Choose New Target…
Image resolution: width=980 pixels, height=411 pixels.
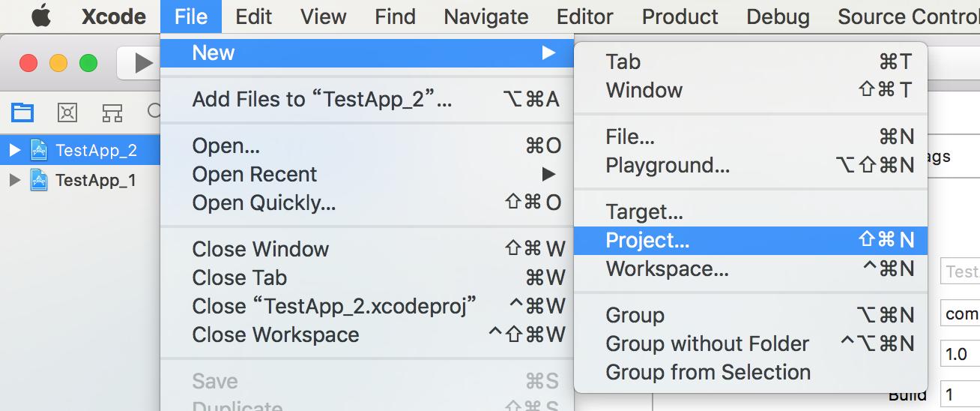pyautogui.click(x=751, y=211)
